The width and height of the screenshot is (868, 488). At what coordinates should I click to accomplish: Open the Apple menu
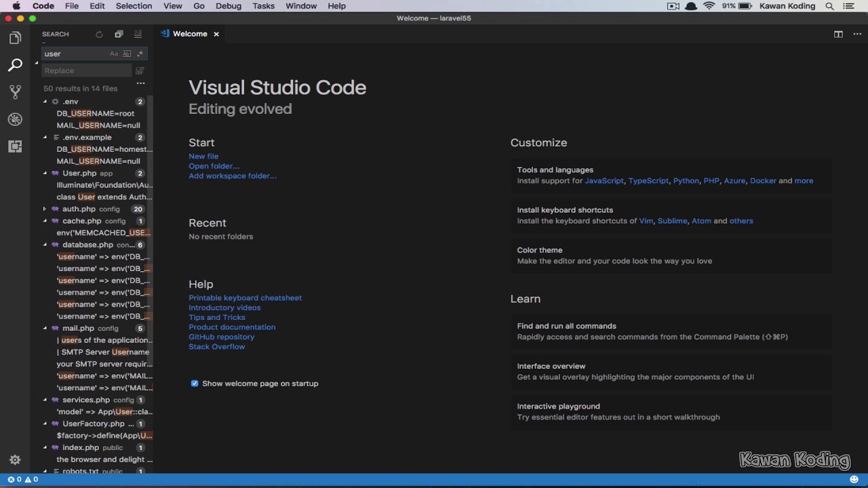click(16, 6)
